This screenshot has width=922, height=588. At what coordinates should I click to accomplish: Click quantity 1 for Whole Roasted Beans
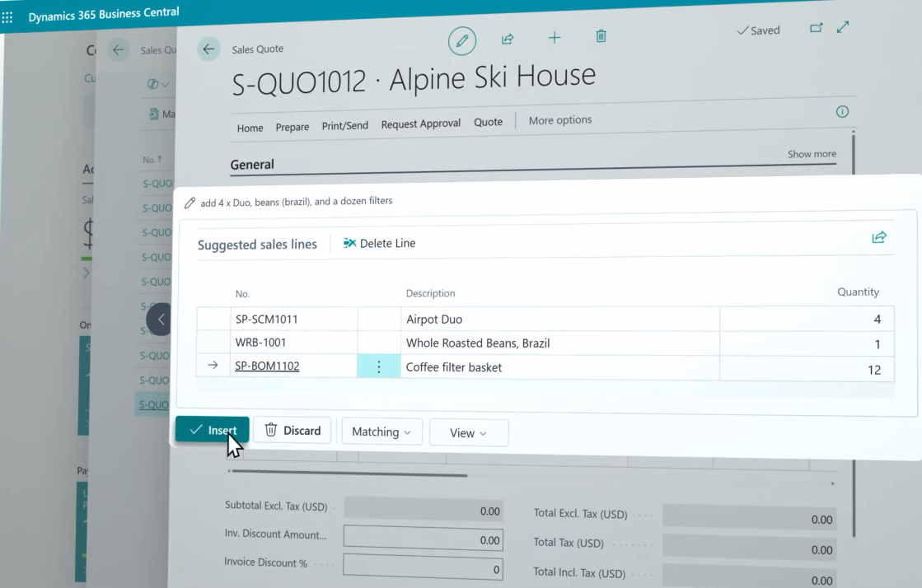click(807, 344)
